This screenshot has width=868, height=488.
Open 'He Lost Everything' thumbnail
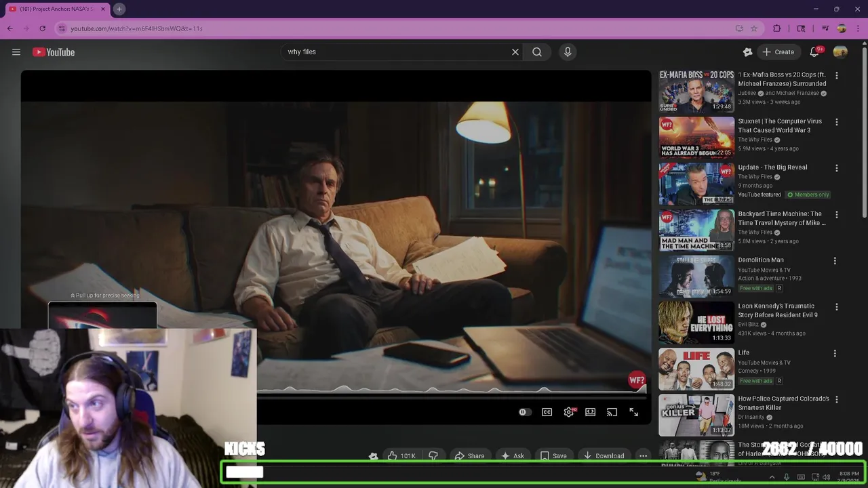coord(696,323)
